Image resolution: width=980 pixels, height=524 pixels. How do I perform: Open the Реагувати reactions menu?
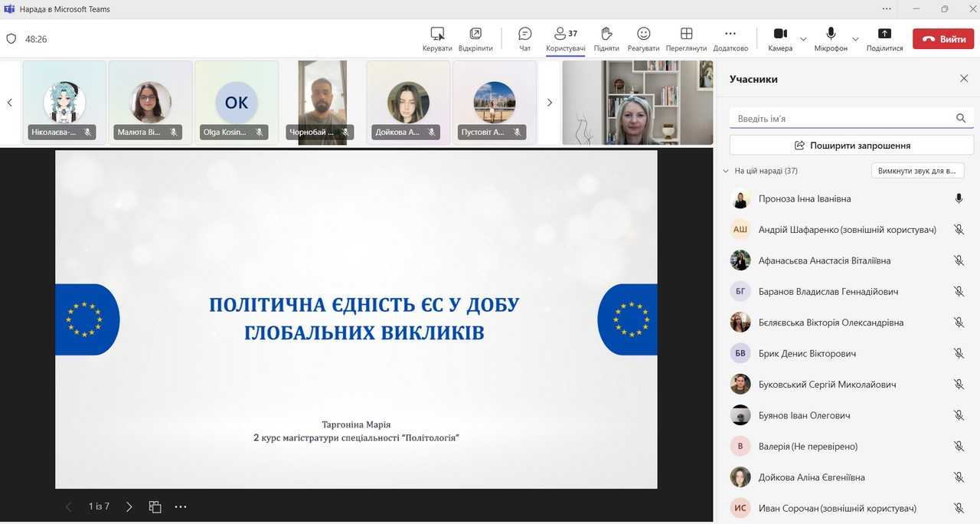[643, 38]
